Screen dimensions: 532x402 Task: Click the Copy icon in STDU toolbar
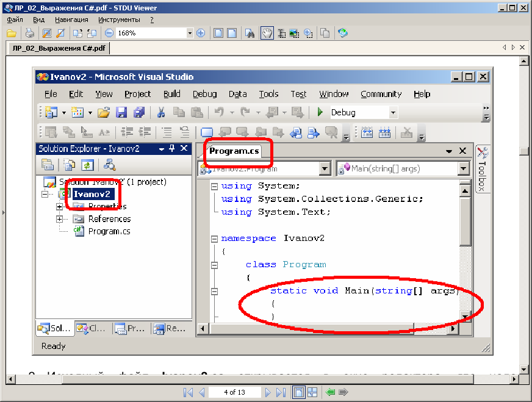325,33
